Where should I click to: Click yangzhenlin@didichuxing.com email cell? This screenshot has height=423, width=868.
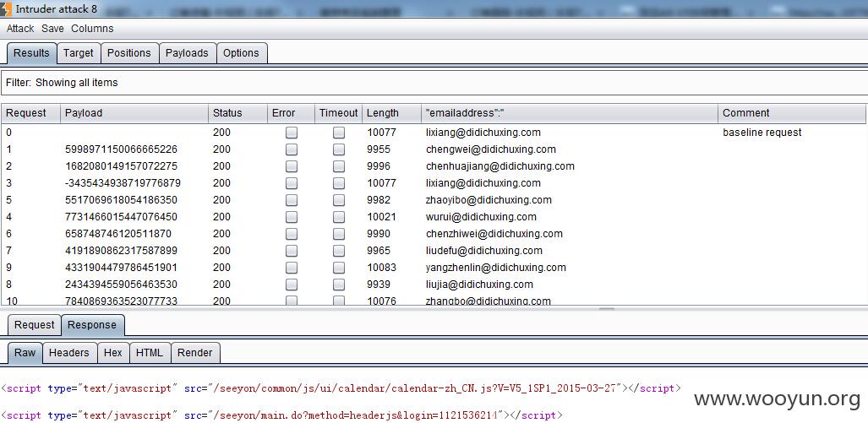click(x=495, y=268)
